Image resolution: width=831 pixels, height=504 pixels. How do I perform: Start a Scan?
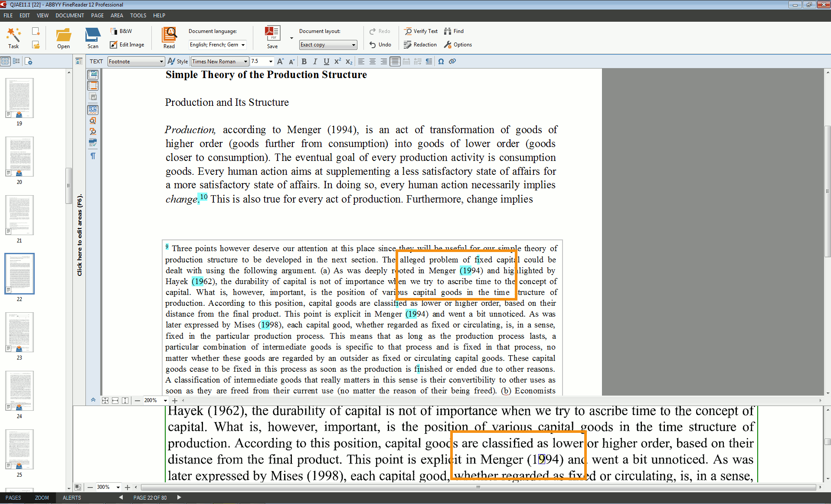(93, 38)
